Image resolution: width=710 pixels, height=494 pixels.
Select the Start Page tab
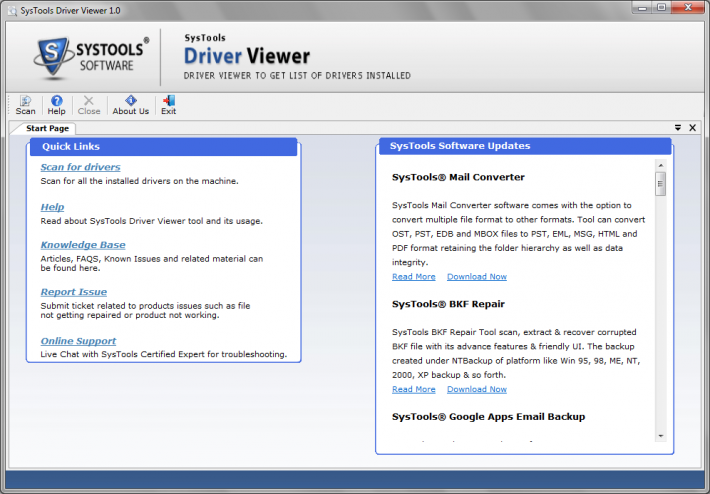coord(47,128)
